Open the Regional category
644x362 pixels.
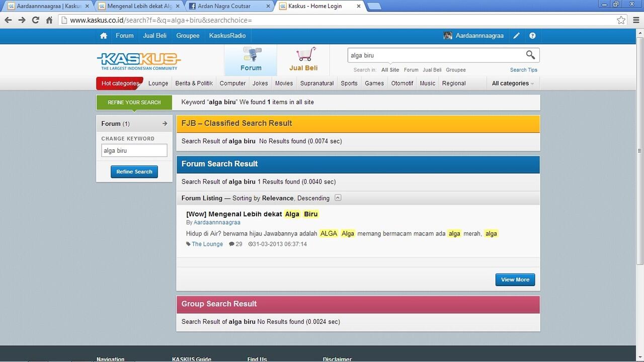[454, 83]
